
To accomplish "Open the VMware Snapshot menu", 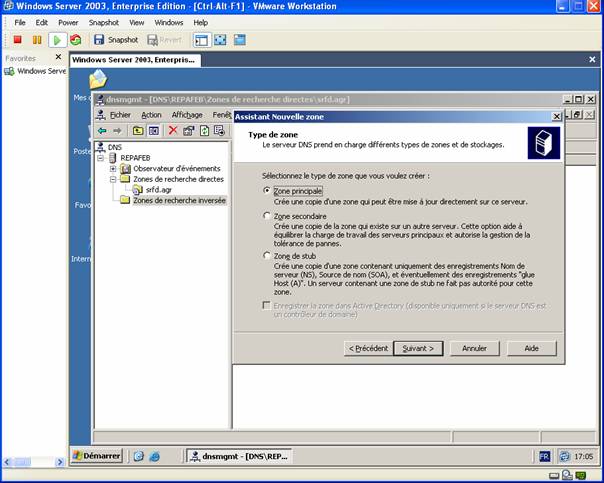I will [104, 23].
